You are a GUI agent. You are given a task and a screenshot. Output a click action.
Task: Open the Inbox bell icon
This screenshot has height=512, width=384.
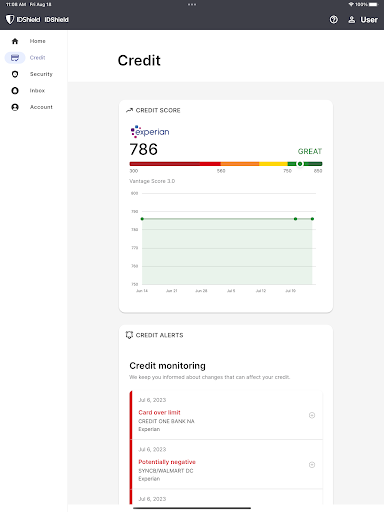(x=15, y=91)
